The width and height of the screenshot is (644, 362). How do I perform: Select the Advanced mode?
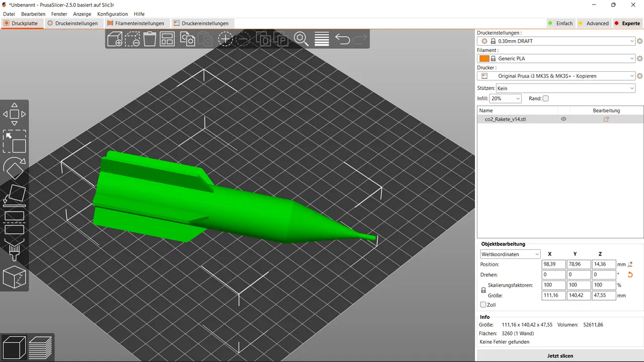tap(593, 23)
